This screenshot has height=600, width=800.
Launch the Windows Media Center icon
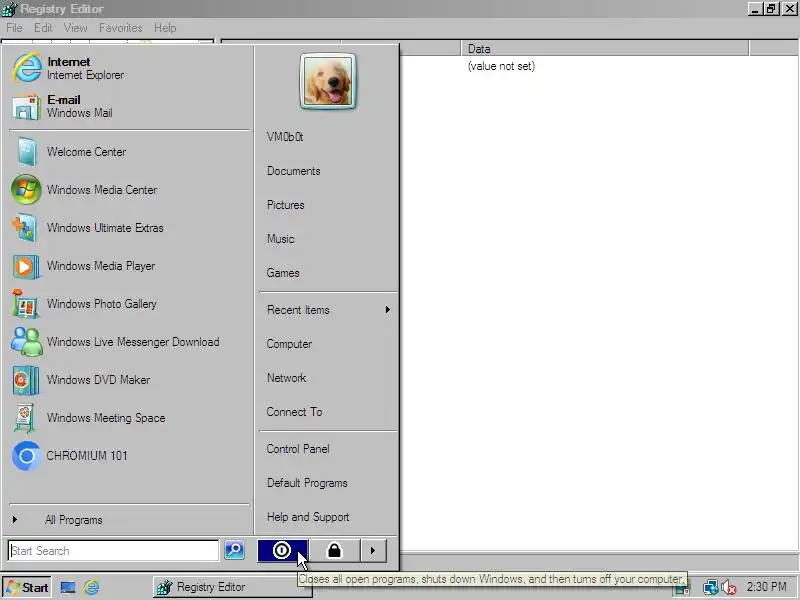pyautogui.click(x=26, y=189)
